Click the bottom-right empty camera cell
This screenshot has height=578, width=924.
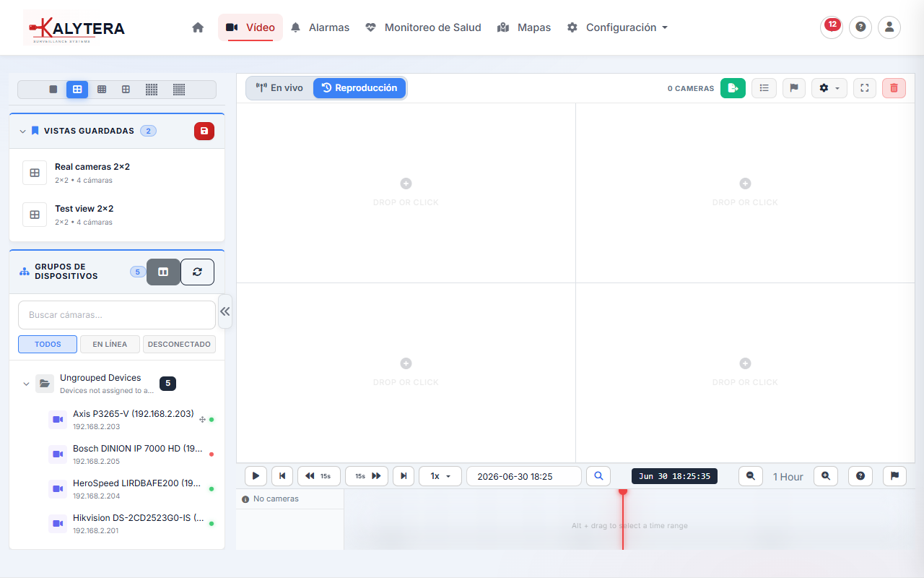click(x=745, y=372)
